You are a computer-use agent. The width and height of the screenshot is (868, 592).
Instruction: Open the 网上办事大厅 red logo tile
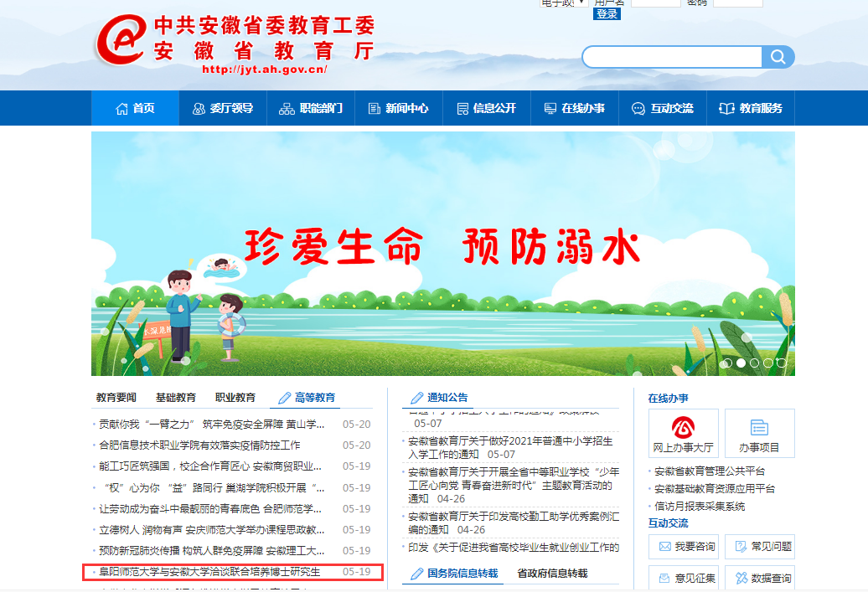click(683, 434)
